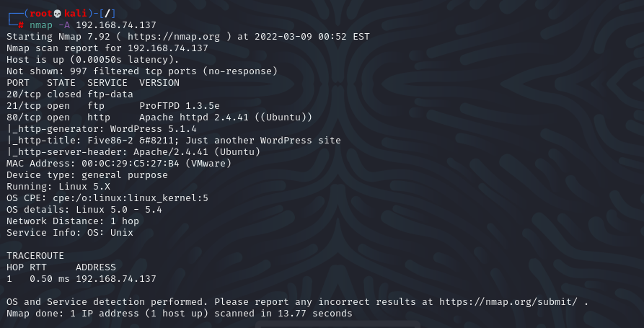The height and width of the screenshot is (328, 644).
Task: Click the TRACEROUTE heading
Action: (x=35, y=256)
